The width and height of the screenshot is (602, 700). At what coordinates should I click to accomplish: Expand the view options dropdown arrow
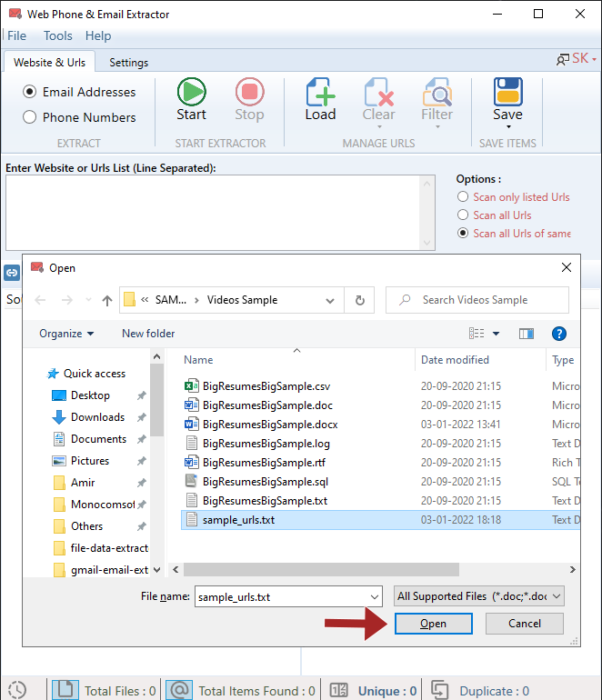coord(496,334)
